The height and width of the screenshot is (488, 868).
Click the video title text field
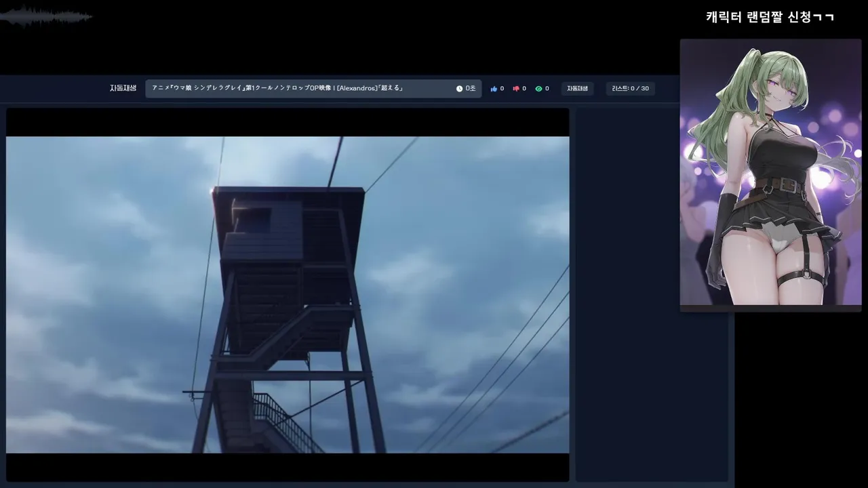[x=313, y=89]
